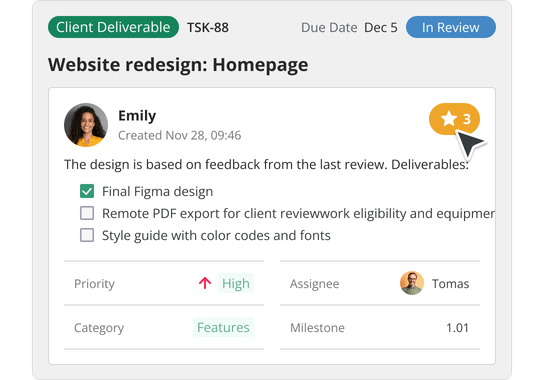Click the Final Figma design item text
Viewport: 544px width, 380px height.
pos(158,192)
